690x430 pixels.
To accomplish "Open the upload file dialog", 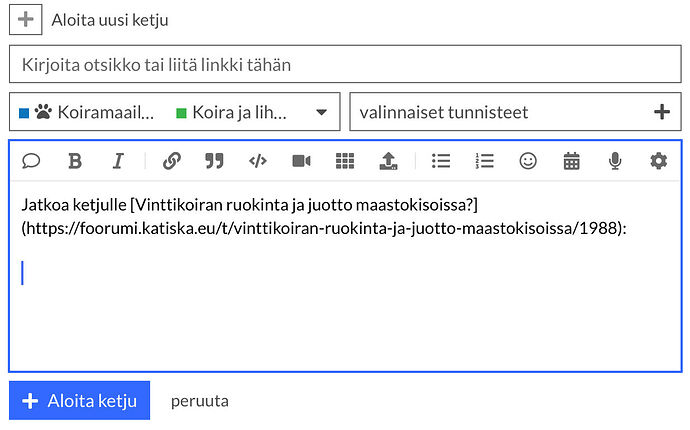I will [x=389, y=161].
